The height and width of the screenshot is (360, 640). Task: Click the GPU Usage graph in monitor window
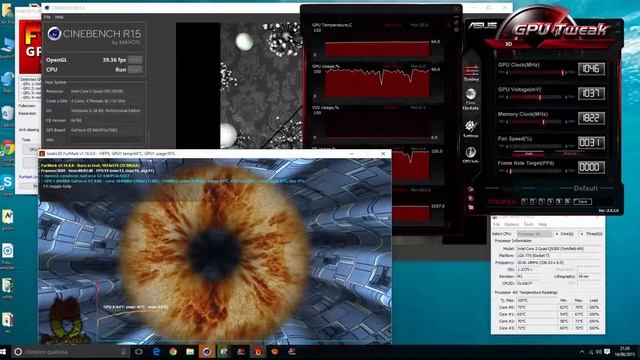[x=377, y=82]
